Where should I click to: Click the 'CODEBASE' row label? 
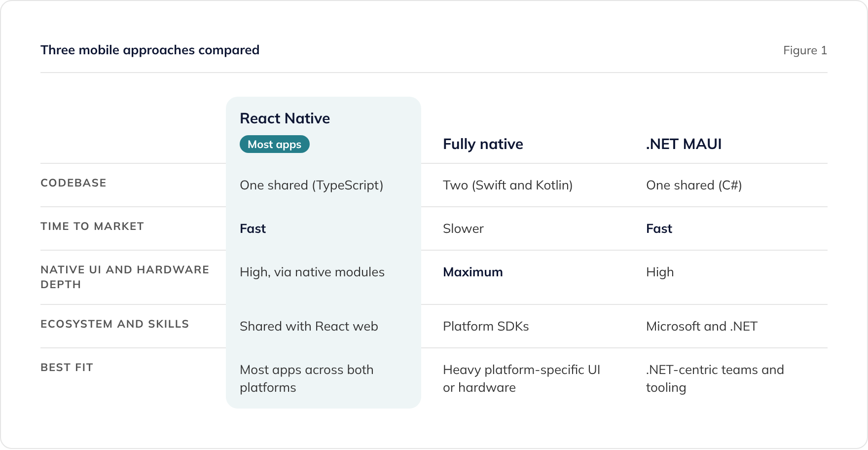(x=73, y=183)
